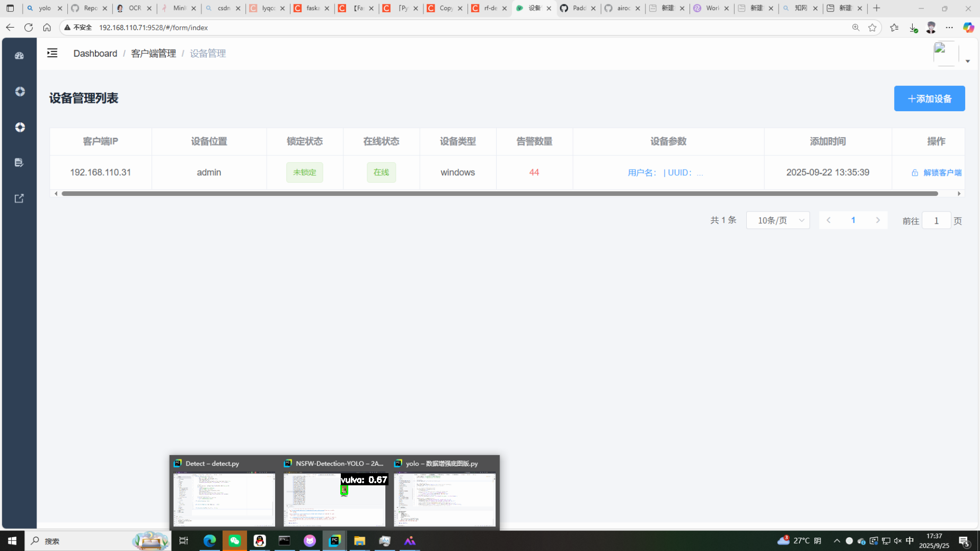Click Dashboard in the breadcrumb
The image size is (980, 551).
[x=95, y=54]
